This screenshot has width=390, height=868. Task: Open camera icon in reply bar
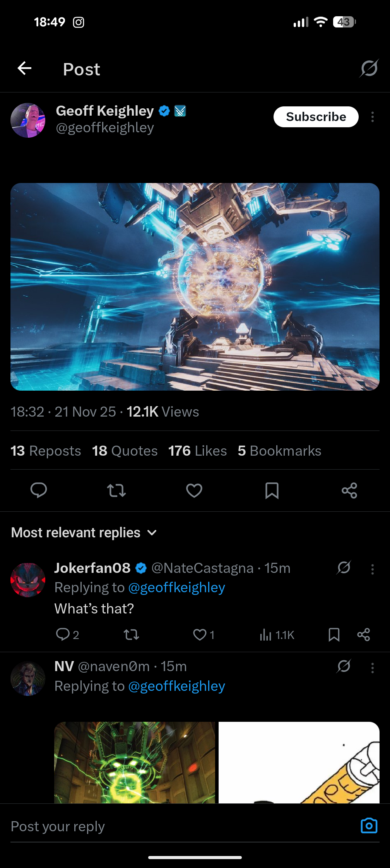click(x=369, y=825)
